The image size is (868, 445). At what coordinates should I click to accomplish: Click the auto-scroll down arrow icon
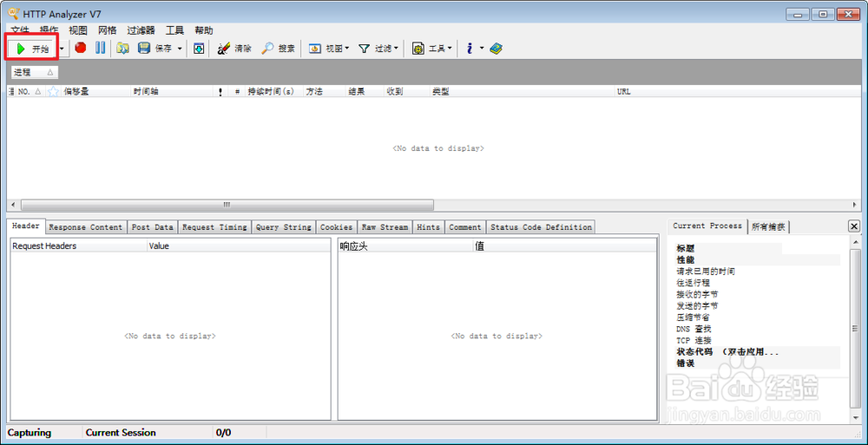(x=199, y=49)
